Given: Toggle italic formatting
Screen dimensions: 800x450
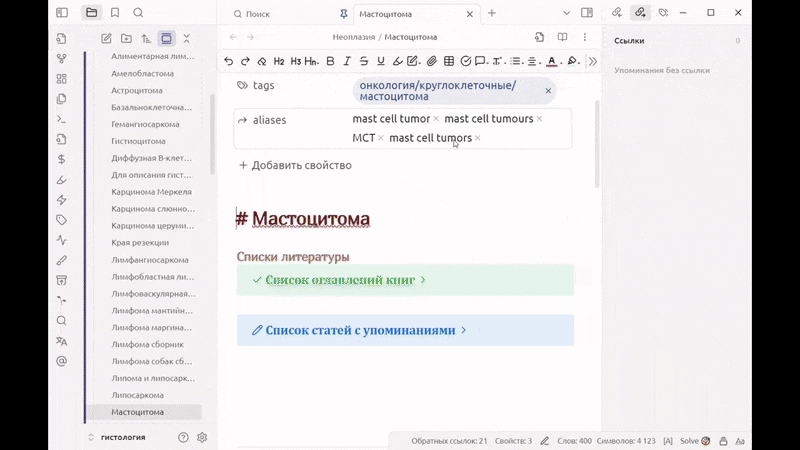Looking at the screenshot, I should (347, 61).
